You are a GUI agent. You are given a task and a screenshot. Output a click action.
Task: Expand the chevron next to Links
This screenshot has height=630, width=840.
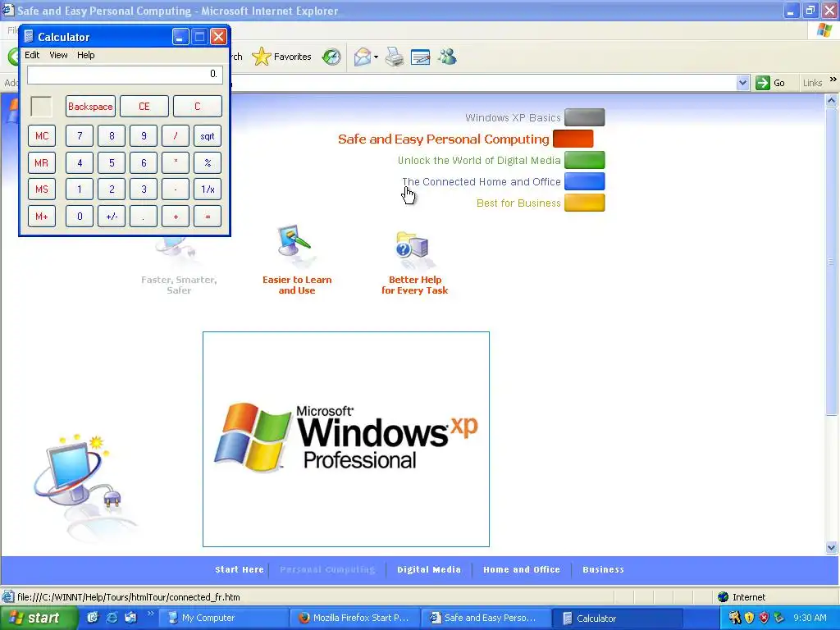click(x=833, y=80)
